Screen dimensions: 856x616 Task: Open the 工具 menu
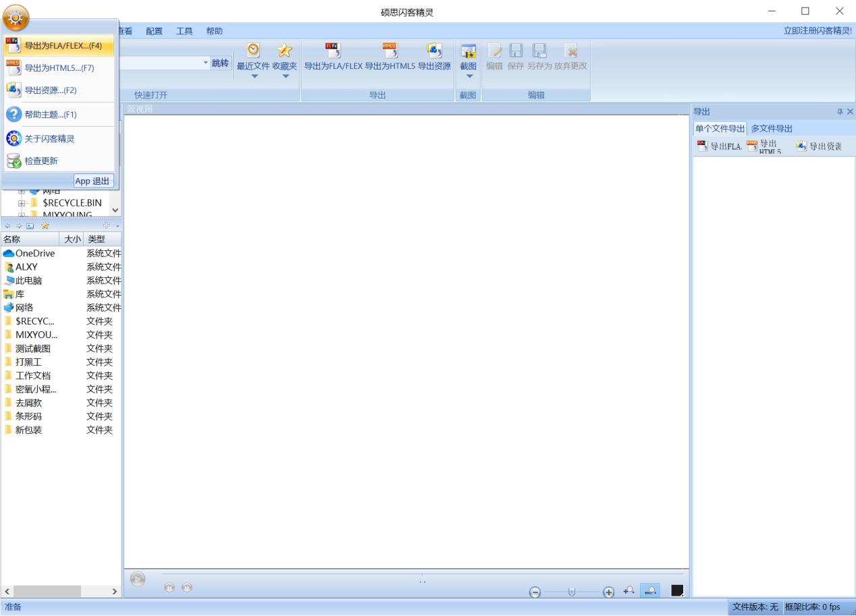click(x=184, y=31)
